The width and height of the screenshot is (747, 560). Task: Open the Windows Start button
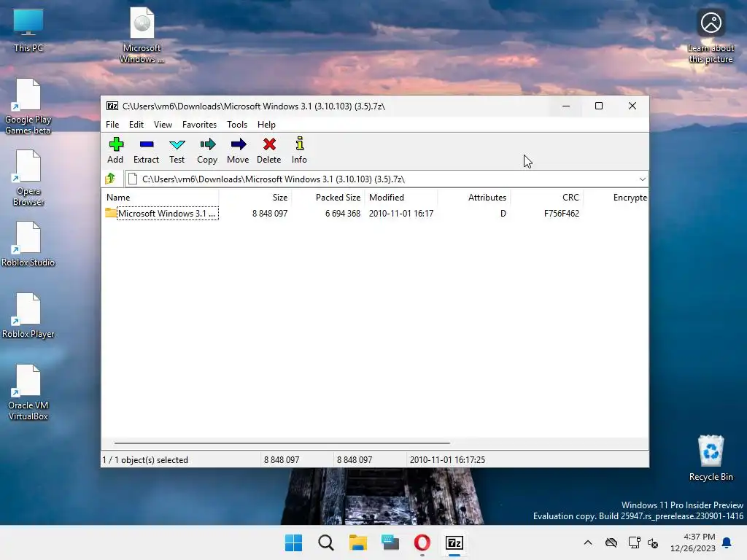pyautogui.click(x=293, y=542)
